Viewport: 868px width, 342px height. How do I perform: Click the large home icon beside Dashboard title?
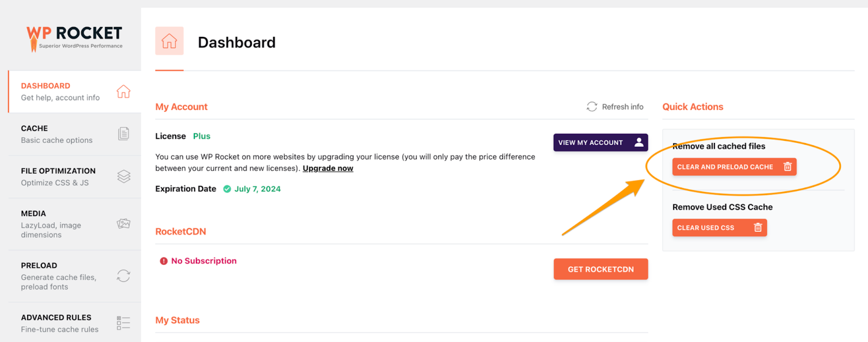(169, 41)
